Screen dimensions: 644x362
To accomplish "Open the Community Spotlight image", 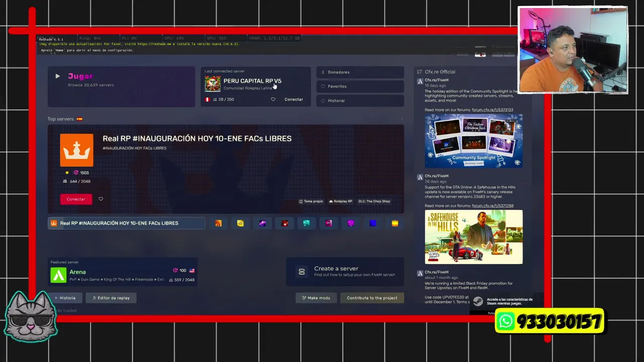I will click(473, 141).
